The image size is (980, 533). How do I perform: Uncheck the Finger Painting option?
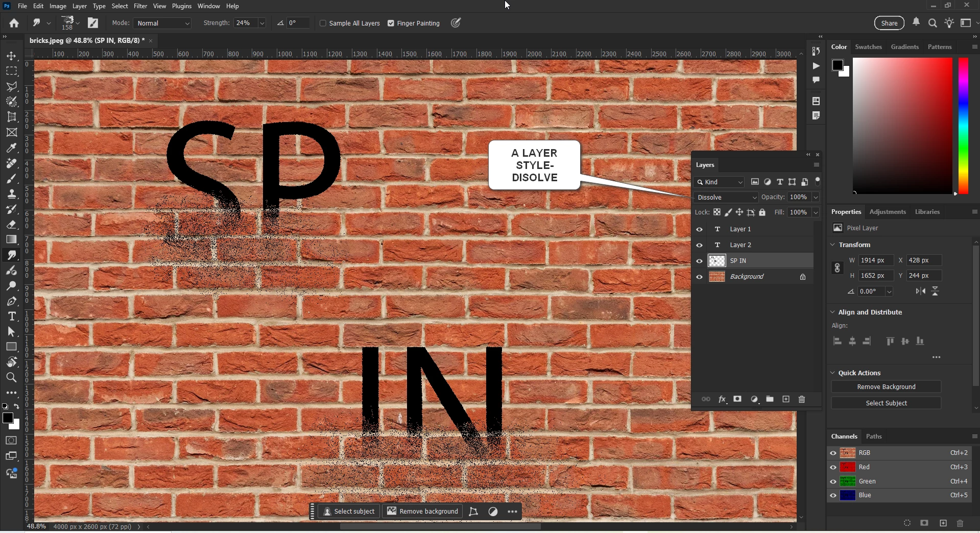click(391, 23)
